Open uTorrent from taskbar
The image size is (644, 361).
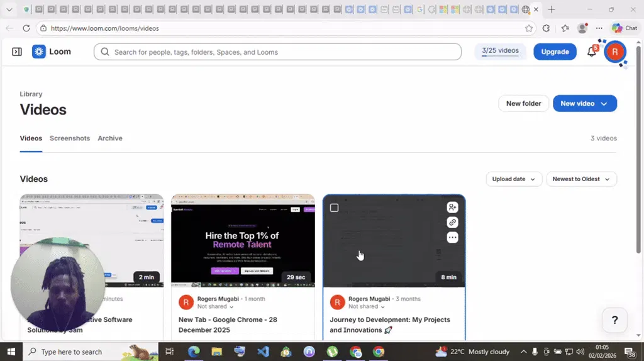tap(332, 352)
